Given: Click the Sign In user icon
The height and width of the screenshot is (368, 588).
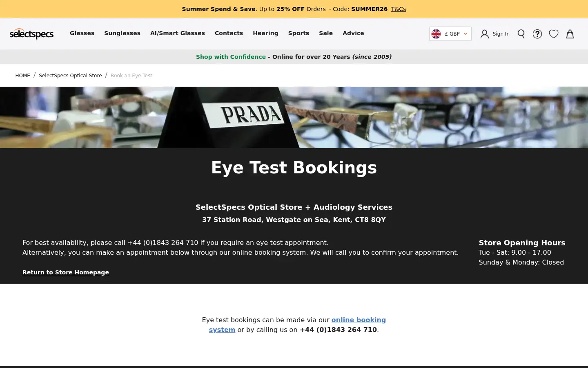Looking at the screenshot, I should [x=484, y=34].
